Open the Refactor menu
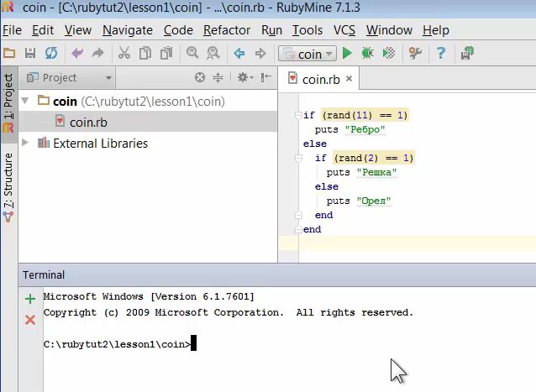Viewport: 536px width, 392px height. pyautogui.click(x=227, y=30)
